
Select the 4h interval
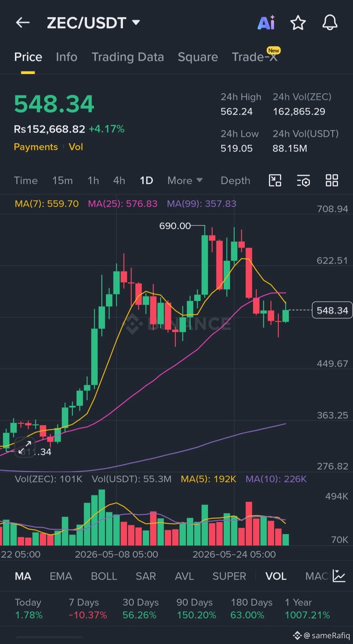click(x=119, y=180)
